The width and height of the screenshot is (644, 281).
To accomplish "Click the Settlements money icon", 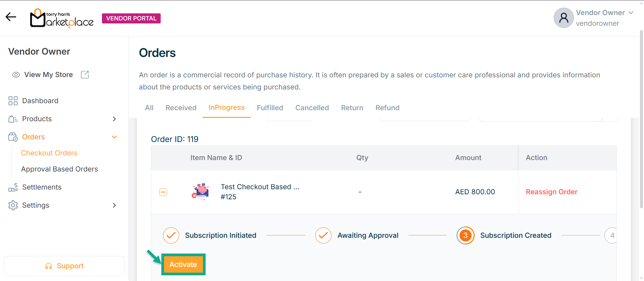I will click(x=13, y=187).
